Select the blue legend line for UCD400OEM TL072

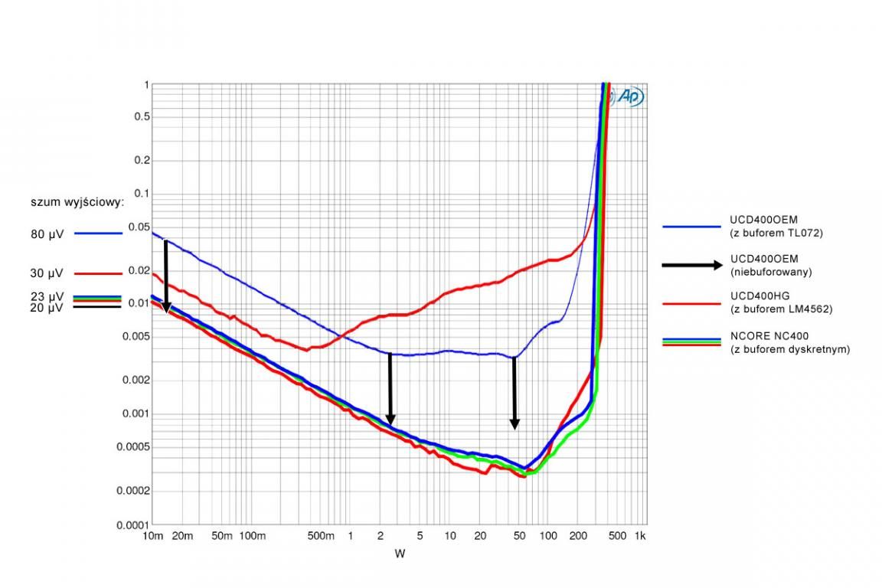691,227
